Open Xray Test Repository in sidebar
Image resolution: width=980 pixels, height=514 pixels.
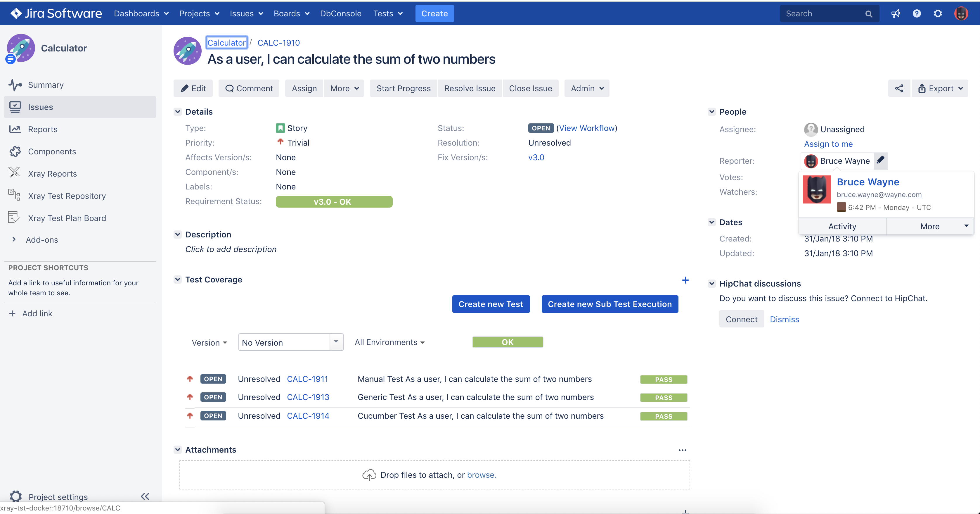(x=67, y=196)
